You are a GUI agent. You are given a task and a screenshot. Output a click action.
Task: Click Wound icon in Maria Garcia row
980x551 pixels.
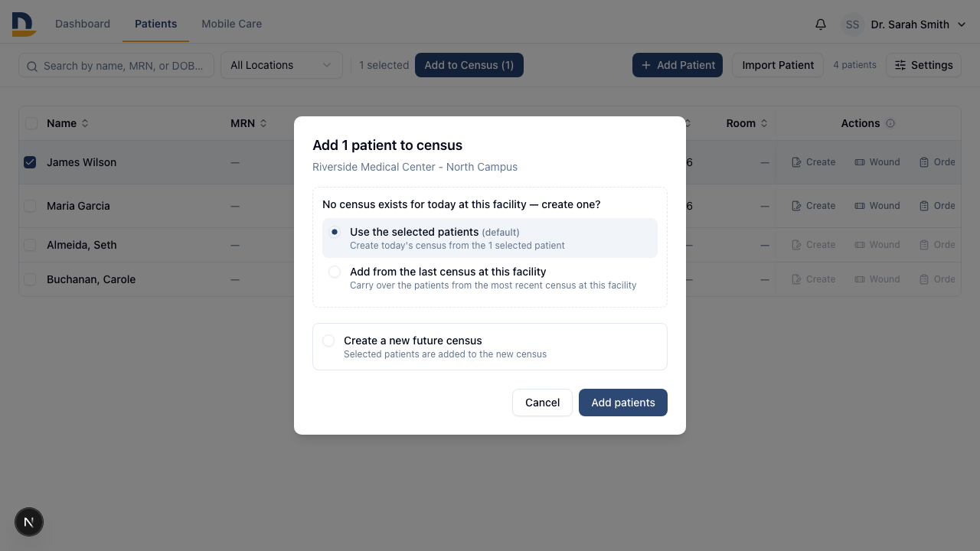click(860, 206)
